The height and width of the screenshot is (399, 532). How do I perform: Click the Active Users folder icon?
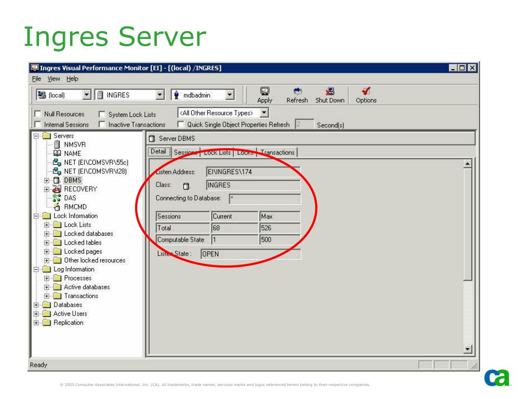[x=46, y=314]
